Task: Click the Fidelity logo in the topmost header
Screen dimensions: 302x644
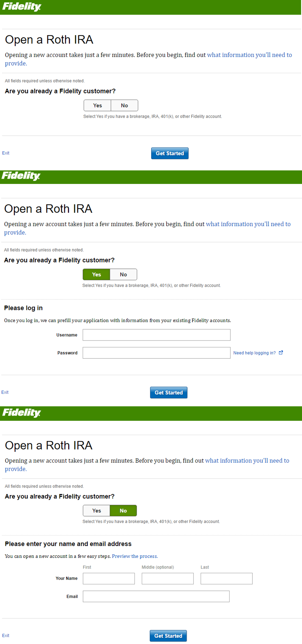Action: (22, 7)
